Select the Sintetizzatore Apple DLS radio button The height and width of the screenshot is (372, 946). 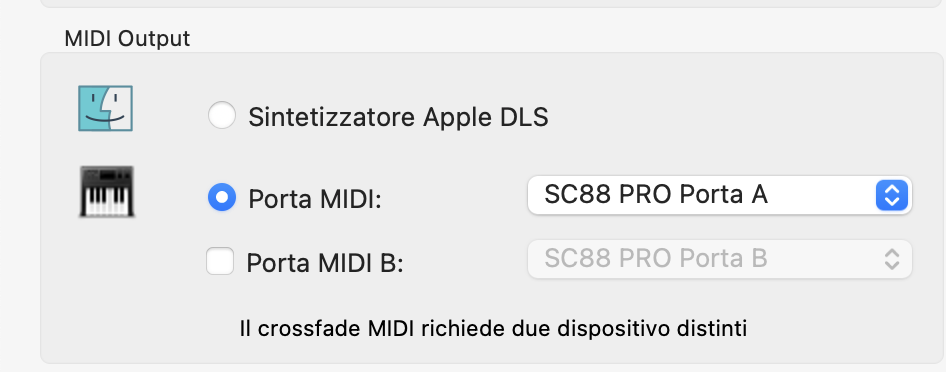pyautogui.click(x=221, y=115)
